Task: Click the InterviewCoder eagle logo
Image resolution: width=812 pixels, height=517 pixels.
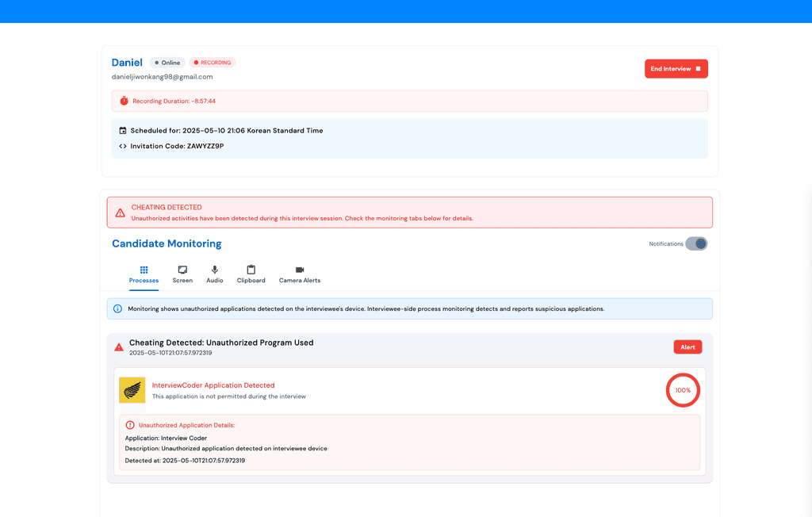Action: pyautogui.click(x=132, y=390)
